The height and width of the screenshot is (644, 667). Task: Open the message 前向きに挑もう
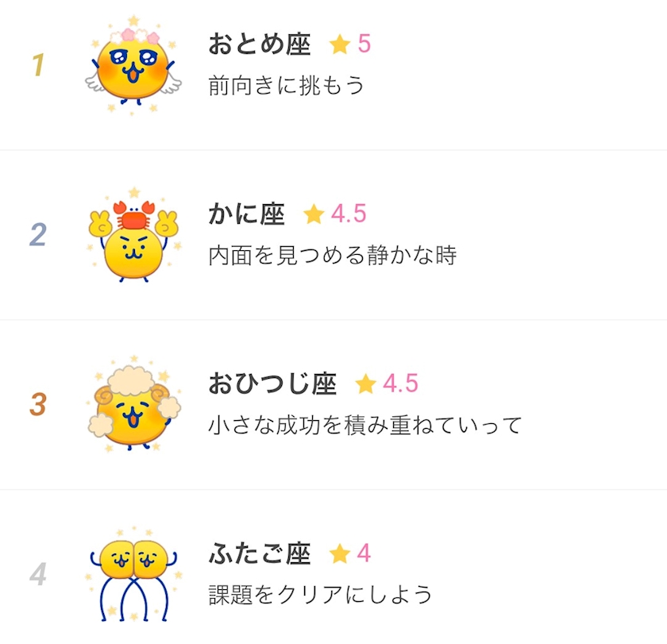point(287,85)
